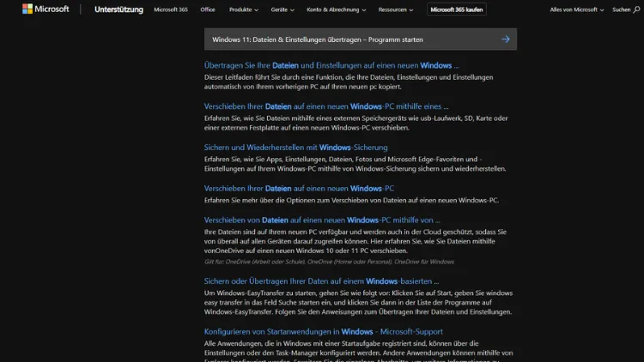Click description 'Ihre Dateien sind auf Ihrem neuen PC'
The width and height of the screenshot is (644, 362).
tap(355, 241)
